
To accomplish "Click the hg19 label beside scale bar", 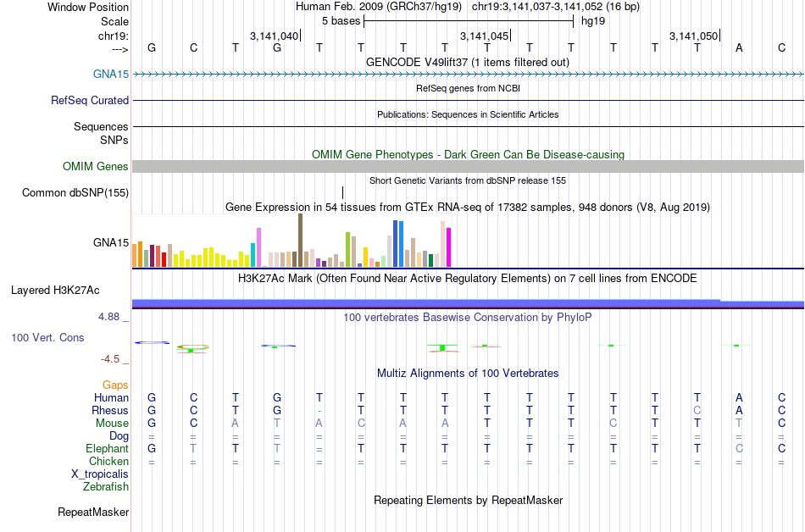I will click(593, 21).
